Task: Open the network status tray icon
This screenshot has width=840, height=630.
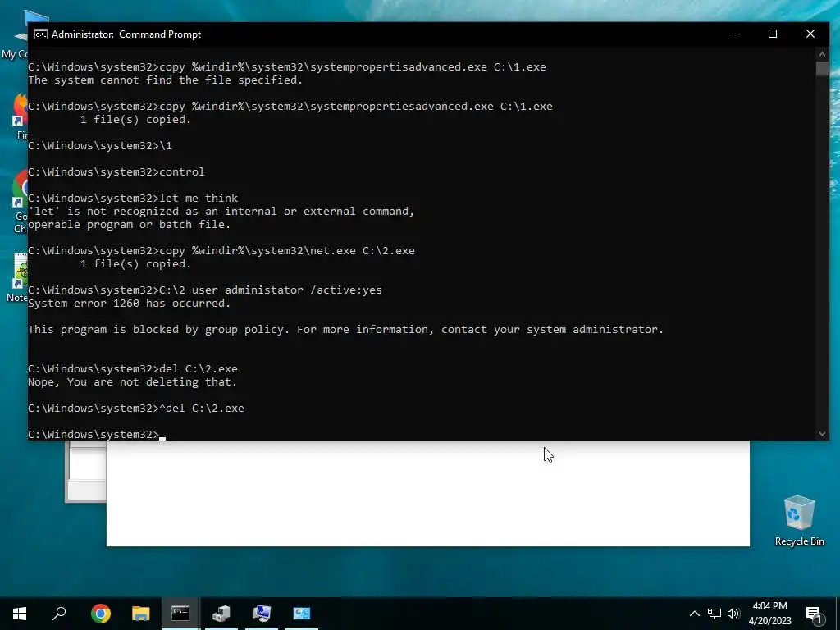Action: tap(714, 614)
